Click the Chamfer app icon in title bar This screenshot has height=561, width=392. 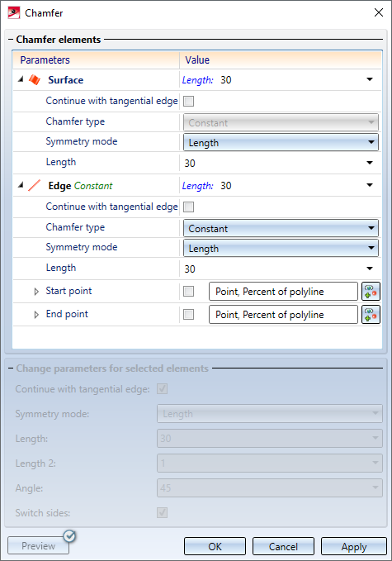click(13, 13)
